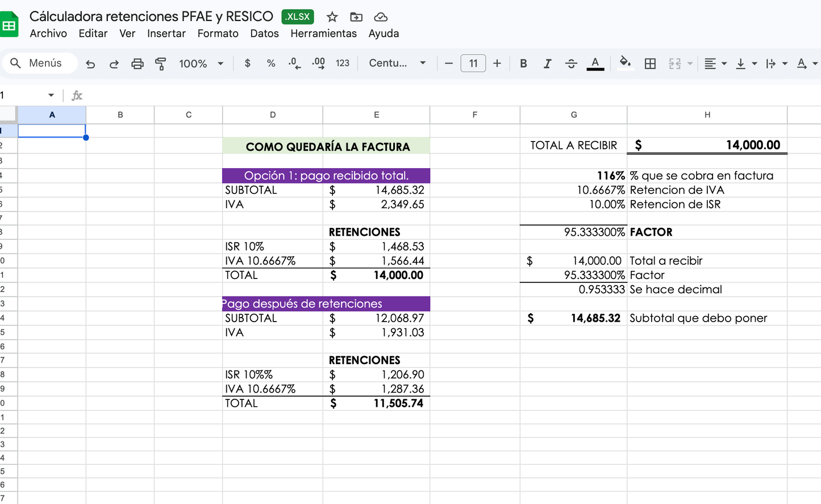Open the Herramientas menu
This screenshot has height=504, width=821.
point(324,34)
